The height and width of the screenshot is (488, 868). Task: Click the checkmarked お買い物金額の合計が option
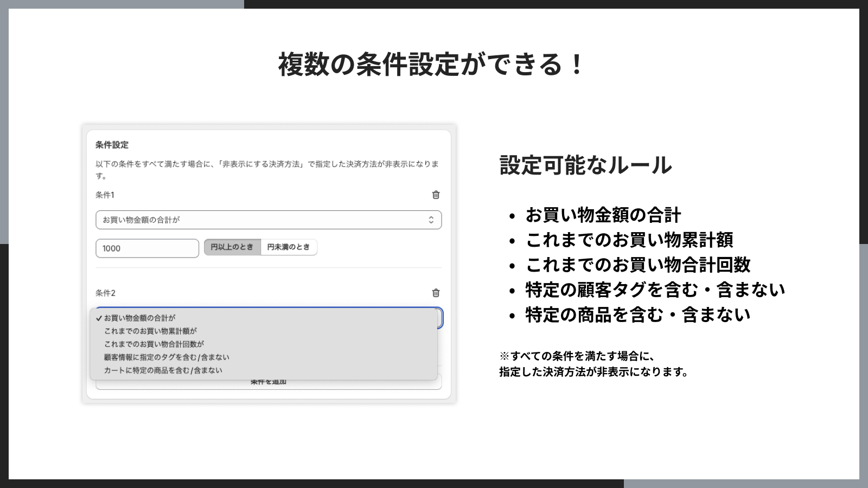pos(140,318)
